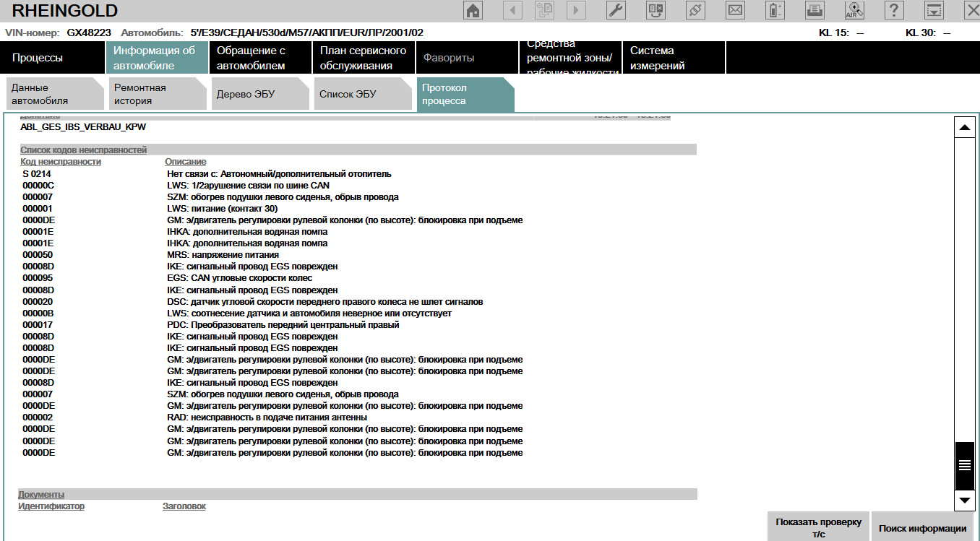
Task: Click the KL 15 status indicator
Action: click(841, 33)
